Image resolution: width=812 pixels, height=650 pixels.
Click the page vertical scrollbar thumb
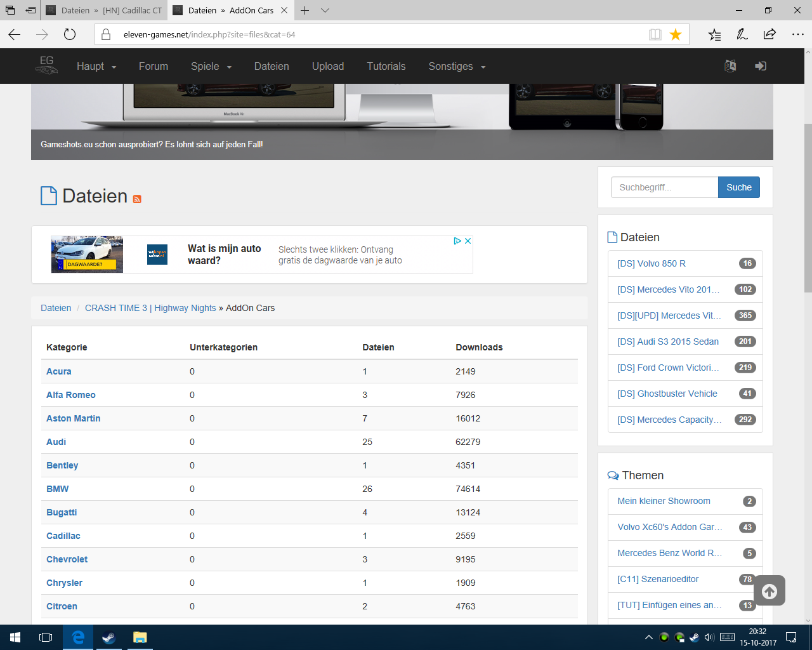[807, 207]
